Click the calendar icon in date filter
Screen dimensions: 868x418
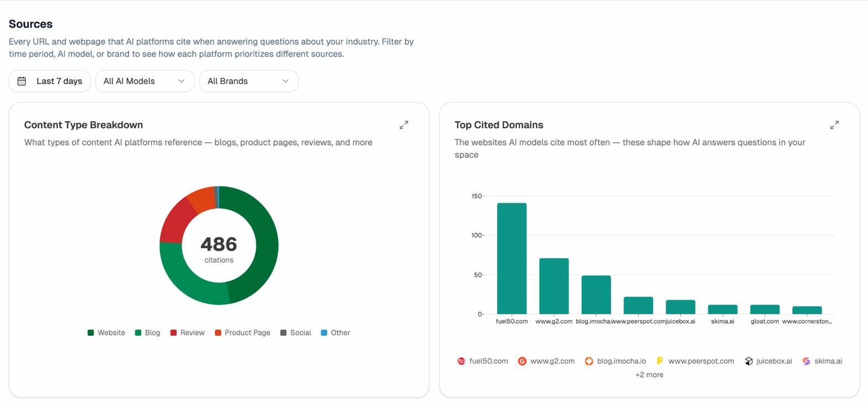pyautogui.click(x=22, y=81)
